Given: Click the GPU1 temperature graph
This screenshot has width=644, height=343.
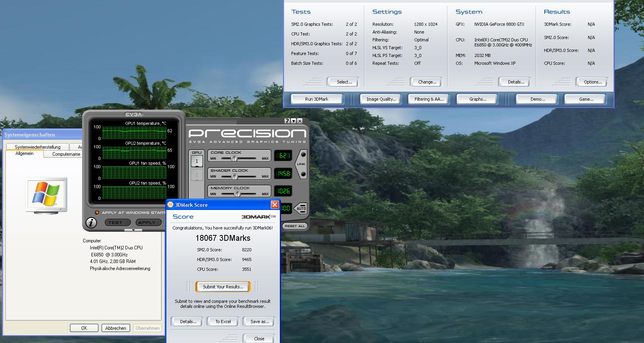Looking at the screenshot, I should [x=134, y=132].
